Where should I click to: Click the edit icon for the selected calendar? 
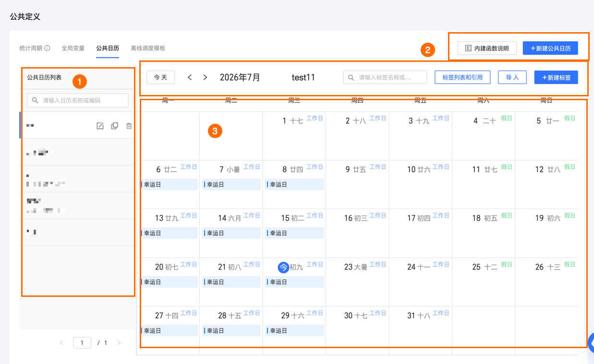tap(100, 126)
